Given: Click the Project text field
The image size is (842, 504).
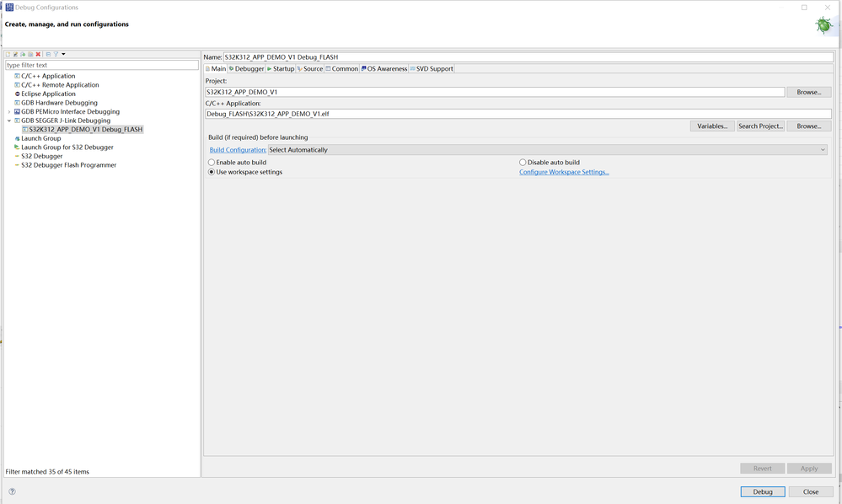Looking at the screenshot, I should [x=495, y=93].
